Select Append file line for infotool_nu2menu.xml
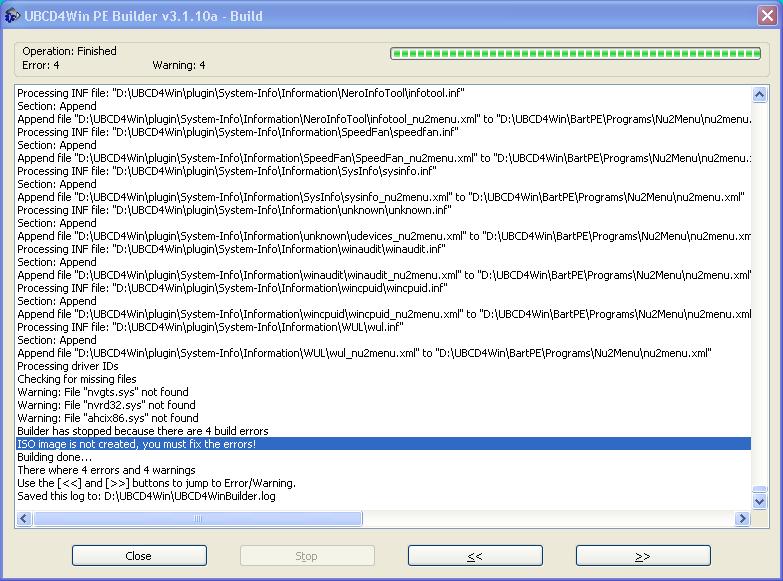Screen dimensions: 783x581 click(x=384, y=119)
